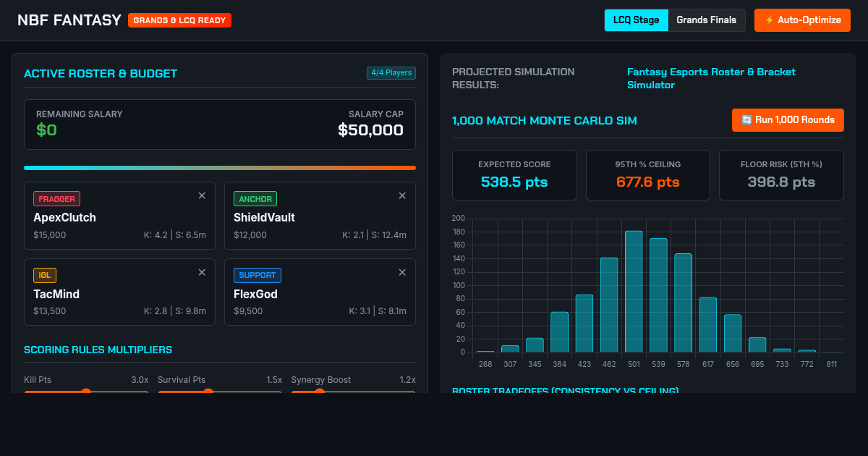Click TacMind $13,500 salary text
868x456 pixels.
point(49,311)
